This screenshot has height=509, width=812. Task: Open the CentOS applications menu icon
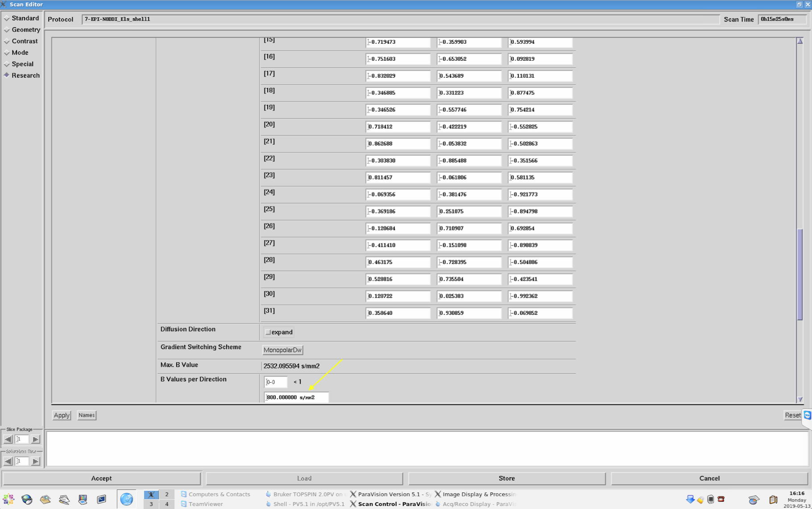(8, 499)
